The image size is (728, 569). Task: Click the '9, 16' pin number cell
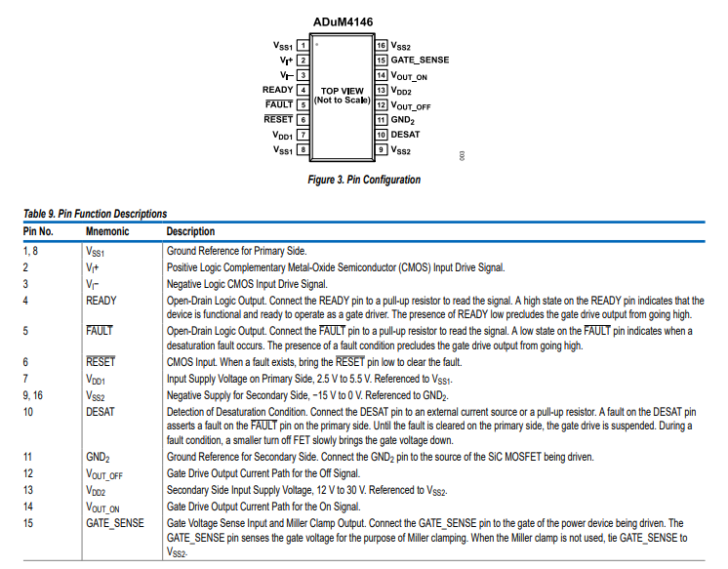[33, 395]
